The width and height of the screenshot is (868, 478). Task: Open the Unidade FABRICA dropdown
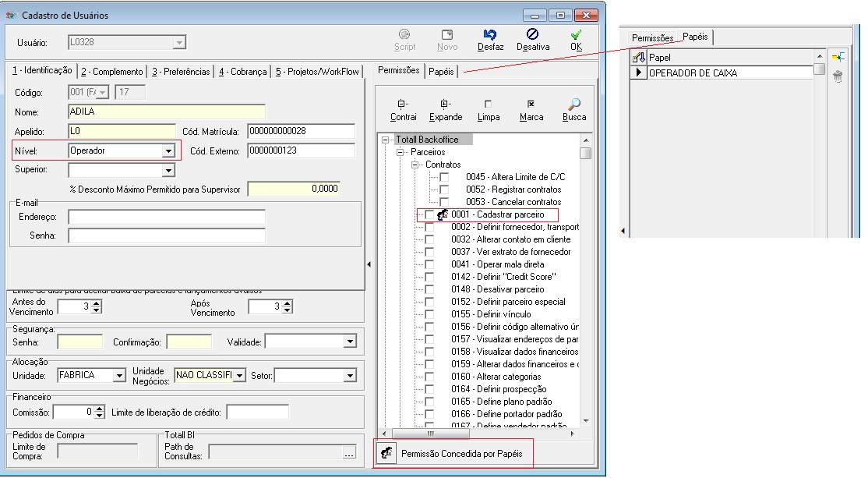(119, 376)
